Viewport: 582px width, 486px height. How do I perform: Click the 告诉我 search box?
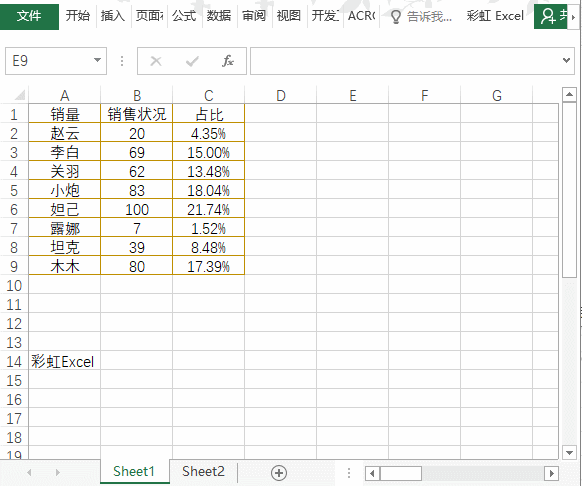click(429, 16)
